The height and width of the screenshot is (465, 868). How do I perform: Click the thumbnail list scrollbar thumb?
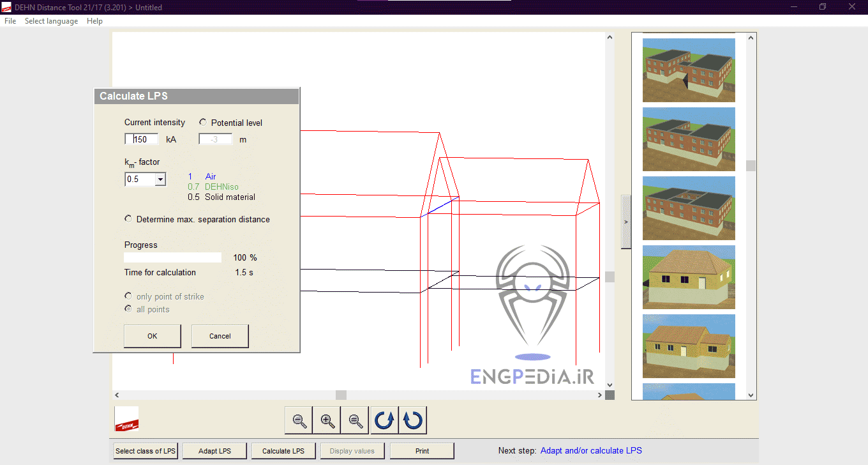[x=751, y=165]
